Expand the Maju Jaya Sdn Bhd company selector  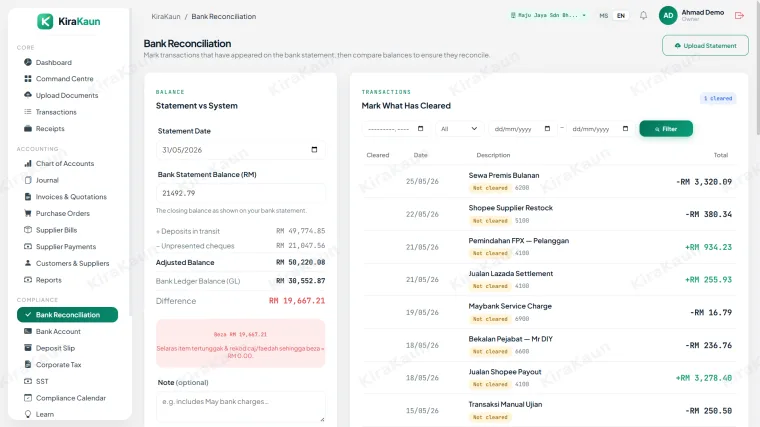(x=548, y=16)
